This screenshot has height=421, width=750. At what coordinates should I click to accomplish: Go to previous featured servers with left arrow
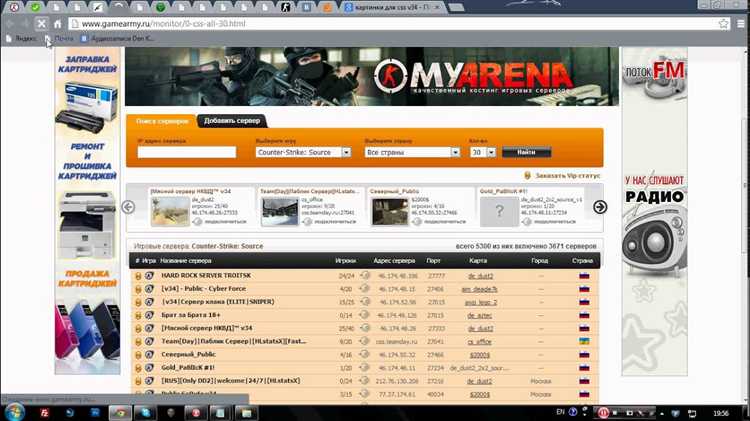tap(128, 207)
